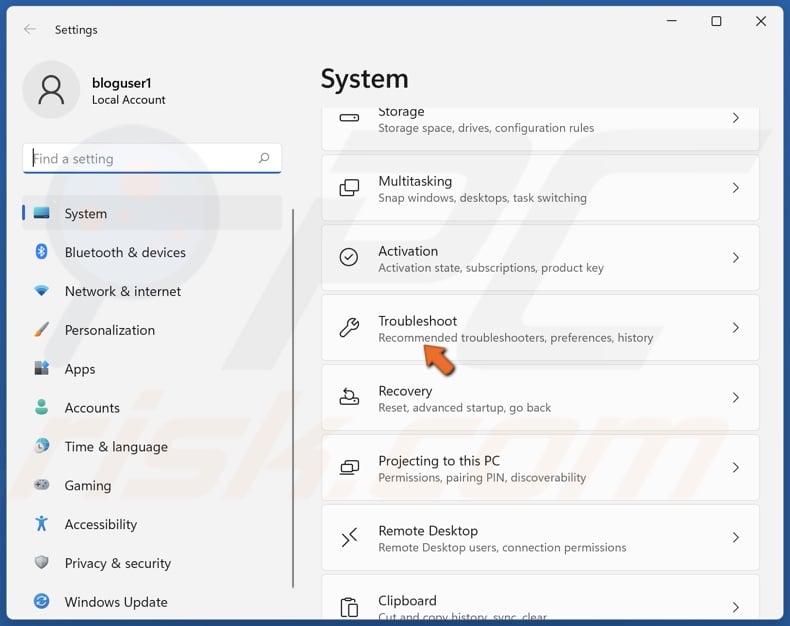This screenshot has width=790, height=626.
Task: Click the Time & language globe icon
Action: click(x=41, y=446)
